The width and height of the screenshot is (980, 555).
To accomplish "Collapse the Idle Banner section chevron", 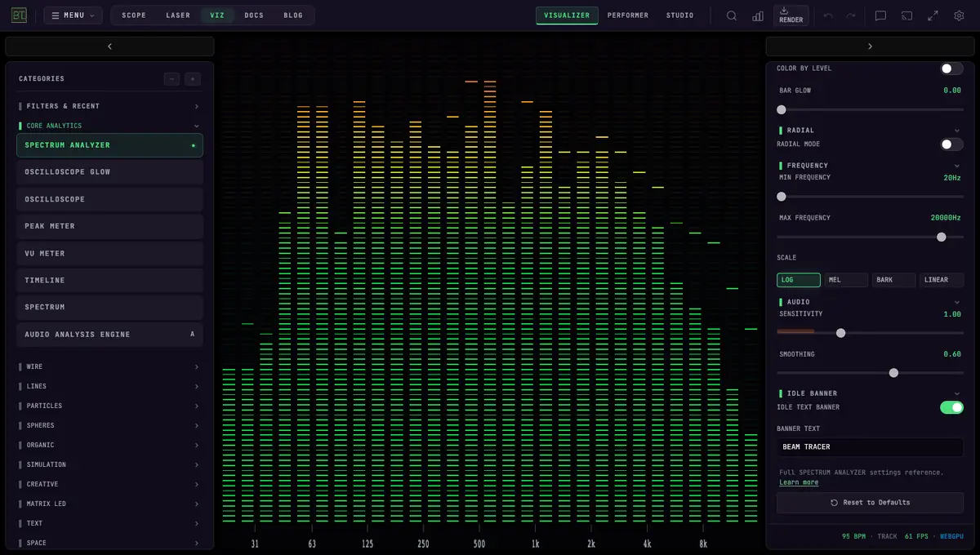I will pos(957,393).
